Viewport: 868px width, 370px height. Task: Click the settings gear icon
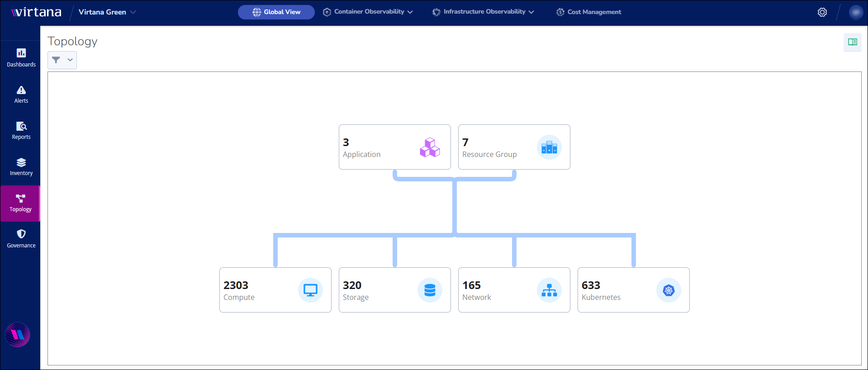pos(822,12)
